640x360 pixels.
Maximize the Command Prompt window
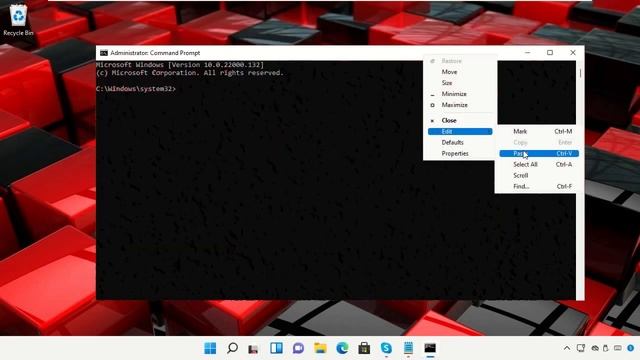click(550, 53)
